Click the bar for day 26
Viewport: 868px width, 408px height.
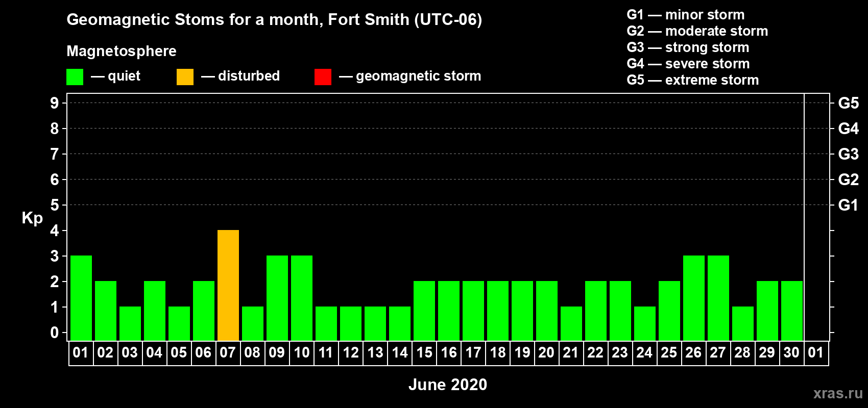tap(694, 298)
